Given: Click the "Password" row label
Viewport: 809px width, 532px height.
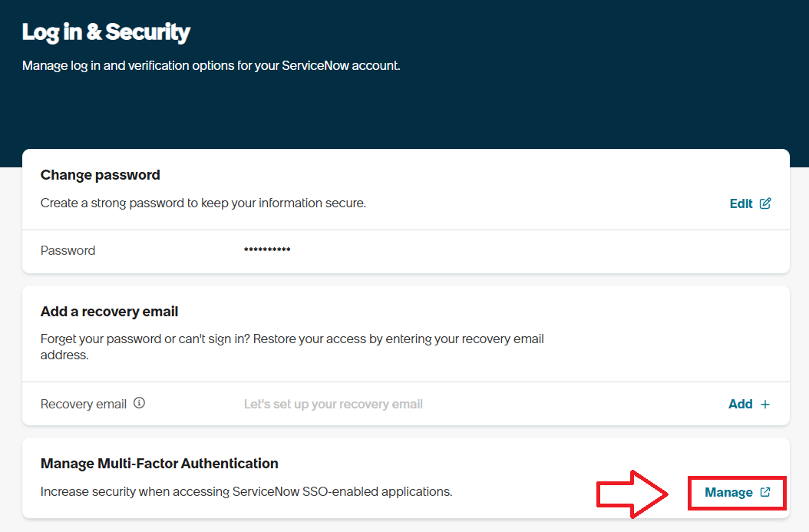Looking at the screenshot, I should [x=68, y=250].
